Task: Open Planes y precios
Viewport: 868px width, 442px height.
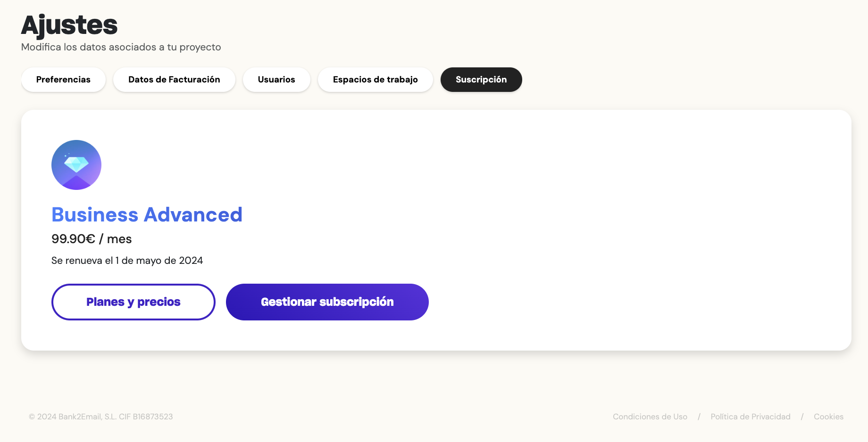Action: pyautogui.click(x=133, y=302)
